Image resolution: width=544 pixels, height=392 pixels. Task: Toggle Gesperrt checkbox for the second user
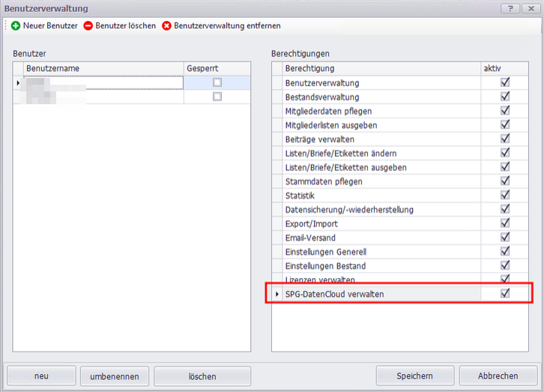coord(217,97)
